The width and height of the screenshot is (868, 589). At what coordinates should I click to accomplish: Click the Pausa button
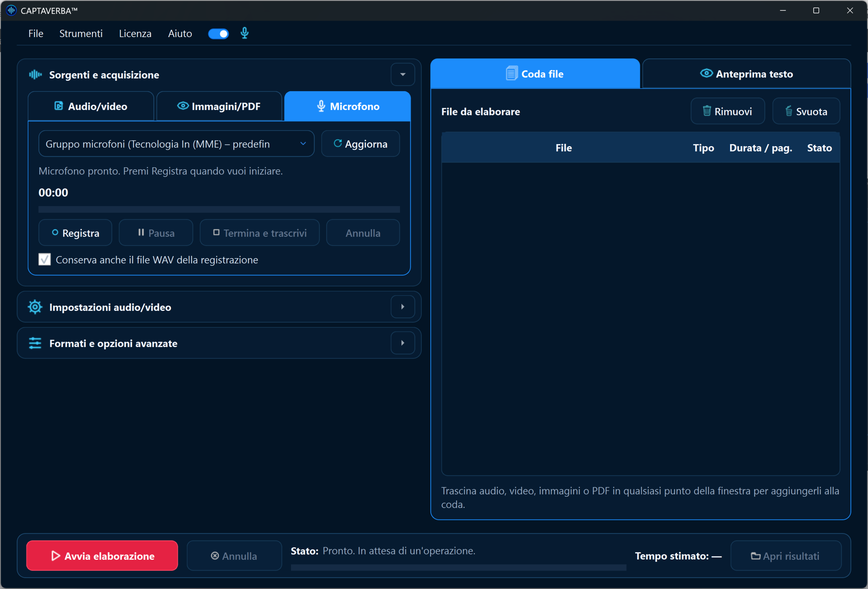tap(156, 233)
